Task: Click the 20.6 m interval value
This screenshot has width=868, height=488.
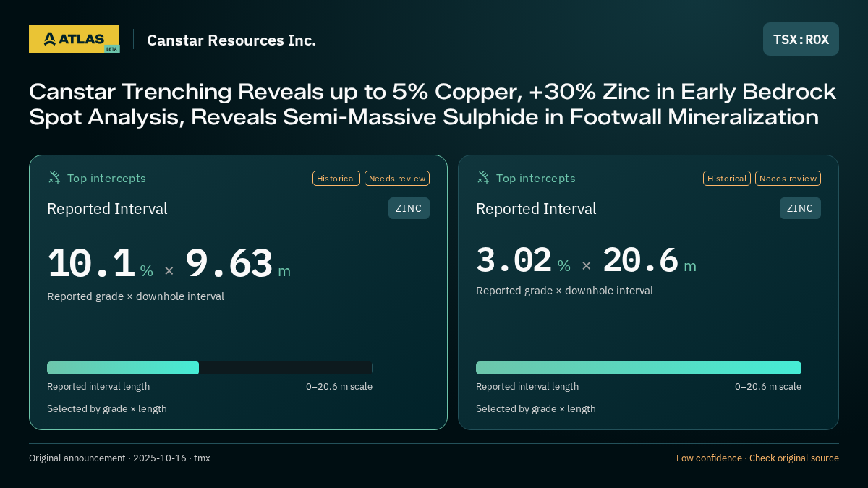Action: [x=650, y=261]
